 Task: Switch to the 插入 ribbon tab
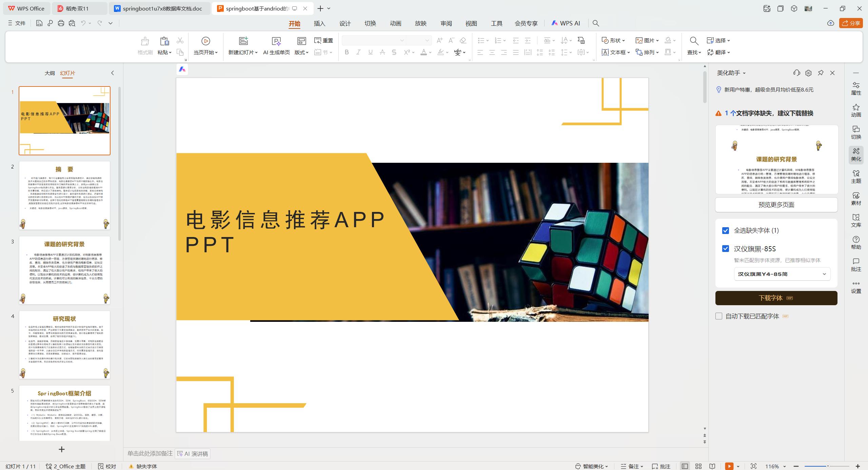pos(319,23)
